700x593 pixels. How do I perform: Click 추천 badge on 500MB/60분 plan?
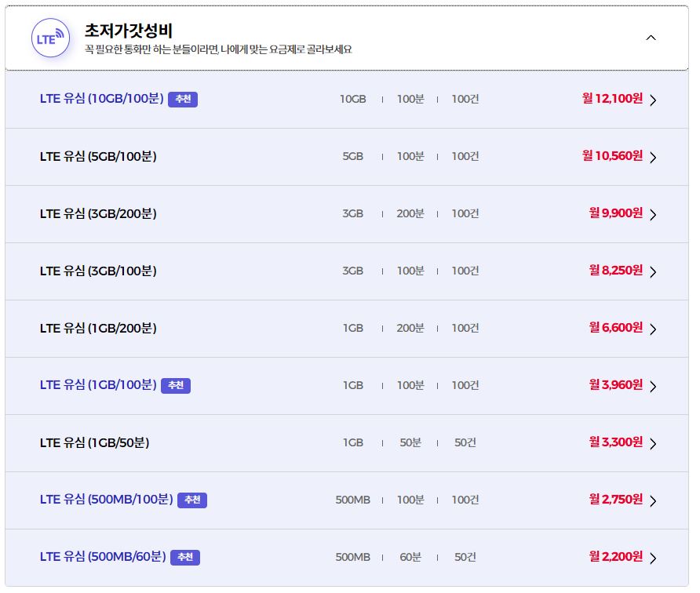pyautogui.click(x=185, y=557)
